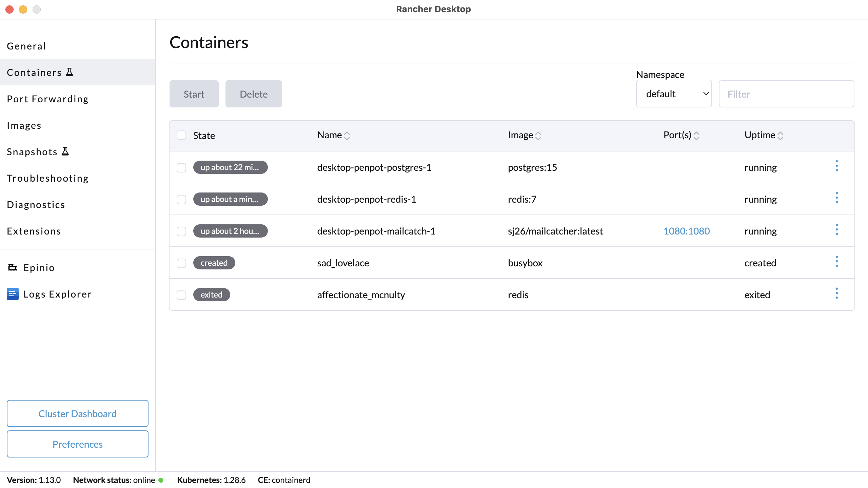Sort the table by Image
The image size is (868, 488).
click(x=525, y=135)
